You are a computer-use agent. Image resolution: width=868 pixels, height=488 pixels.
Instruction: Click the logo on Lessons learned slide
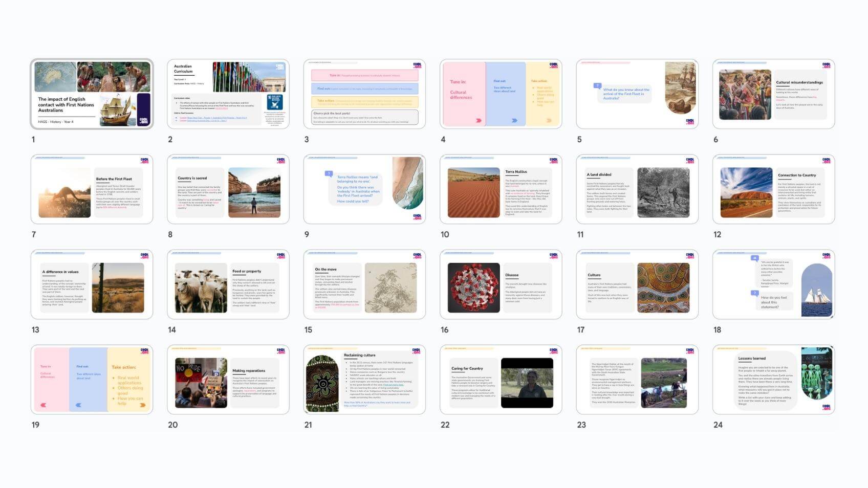[x=826, y=407]
